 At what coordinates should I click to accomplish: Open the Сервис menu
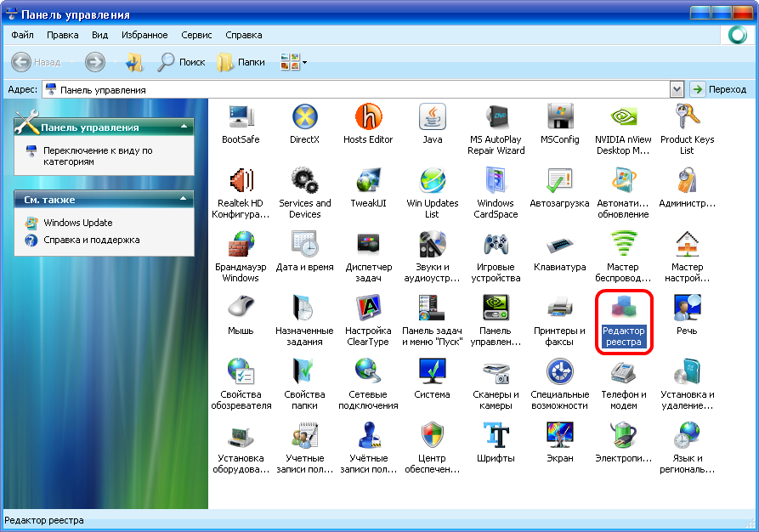click(196, 35)
